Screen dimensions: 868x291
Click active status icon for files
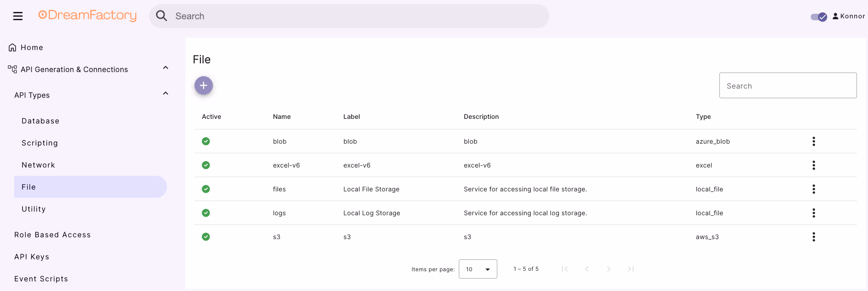click(x=206, y=189)
